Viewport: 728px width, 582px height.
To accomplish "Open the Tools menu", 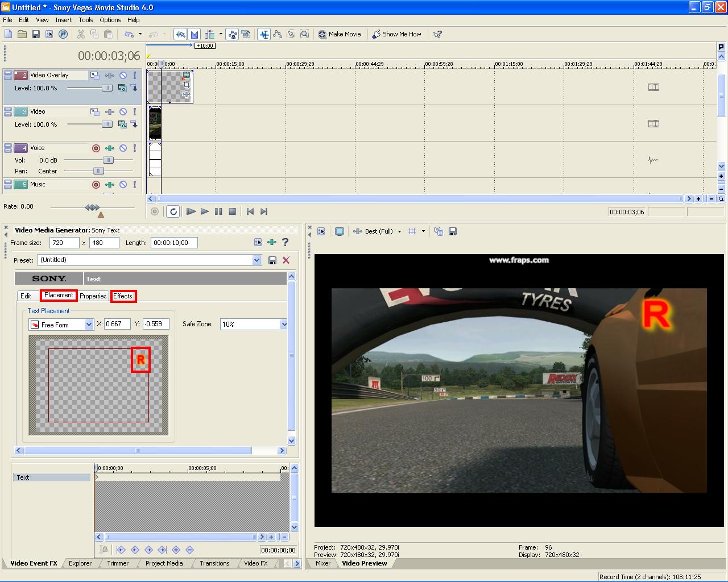I will [x=86, y=20].
